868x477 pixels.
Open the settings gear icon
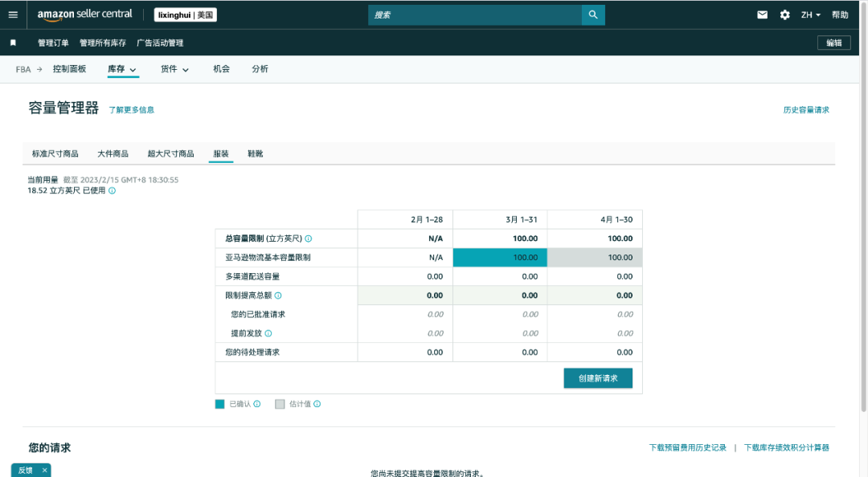click(x=785, y=15)
